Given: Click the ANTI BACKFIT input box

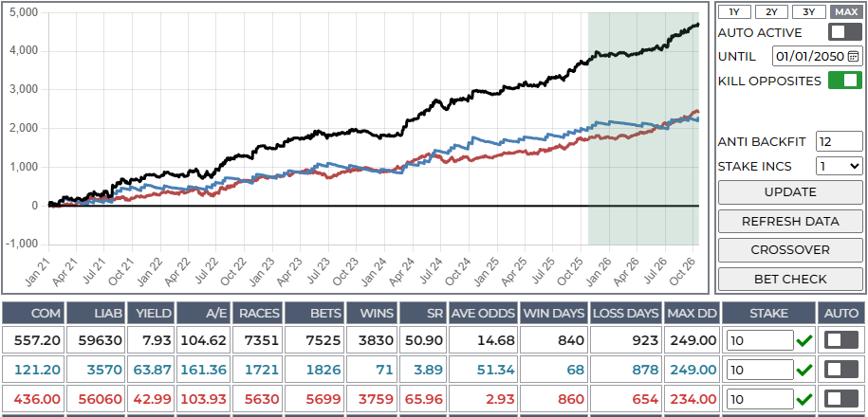Looking at the screenshot, I should click(840, 141).
